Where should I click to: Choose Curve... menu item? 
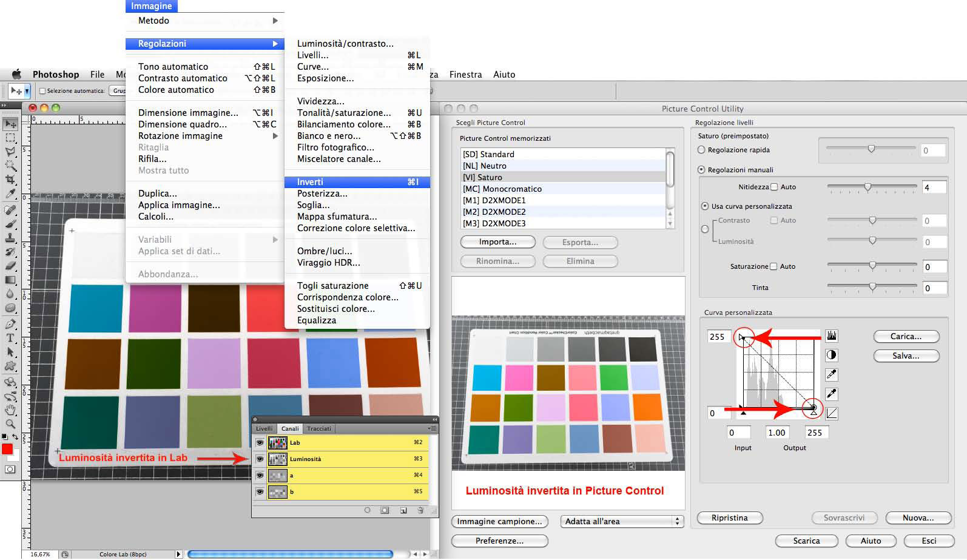357,67
